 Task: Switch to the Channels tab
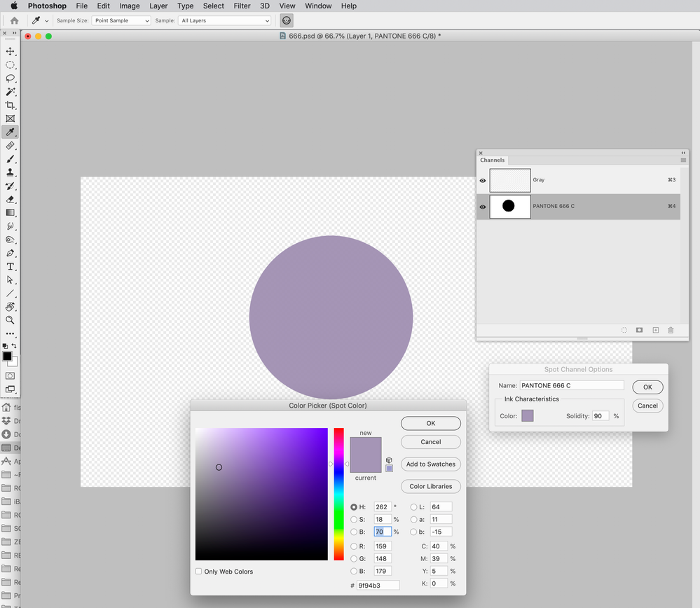(493, 160)
